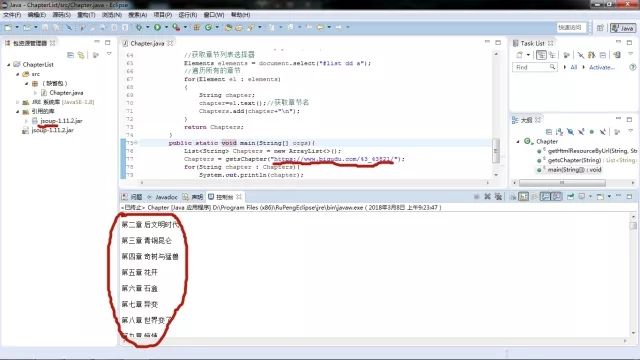Click the All filter link in Task List
The image size is (640, 360).
573,67
